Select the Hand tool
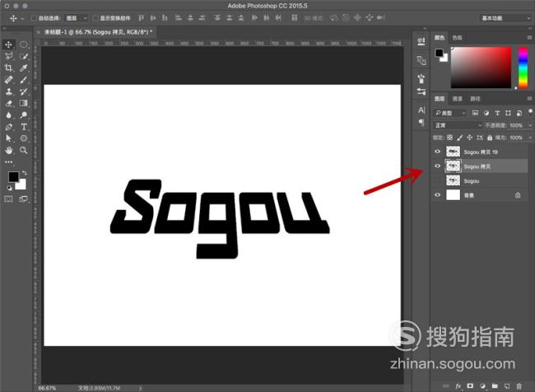This screenshot has height=392, width=535. (8, 150)
